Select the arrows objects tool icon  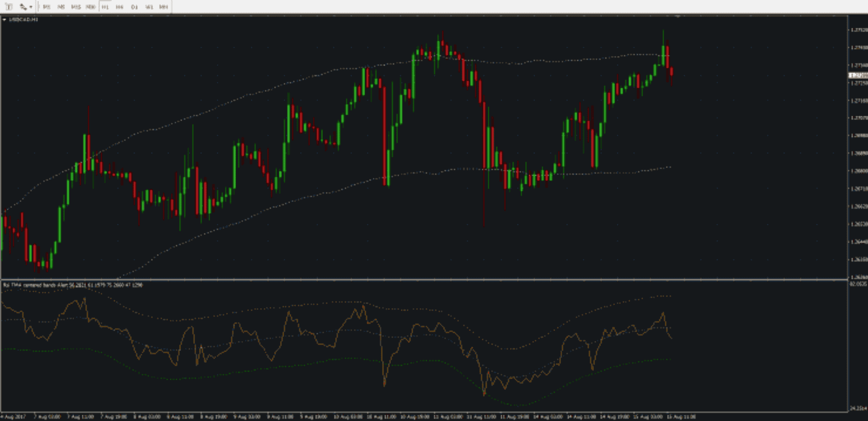[x=23, y=7]
